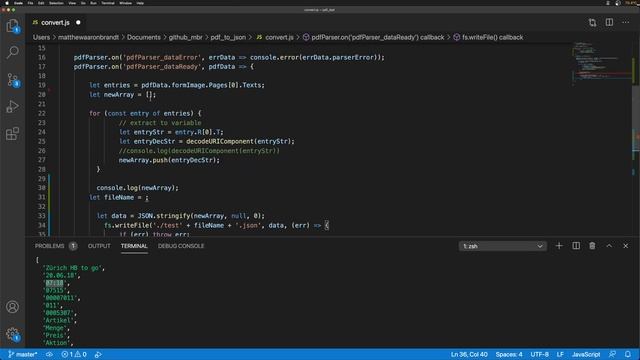This screenshot has height=360, width=640.
Task: Switch to the Debug Console tab
Action: [181, 246]
